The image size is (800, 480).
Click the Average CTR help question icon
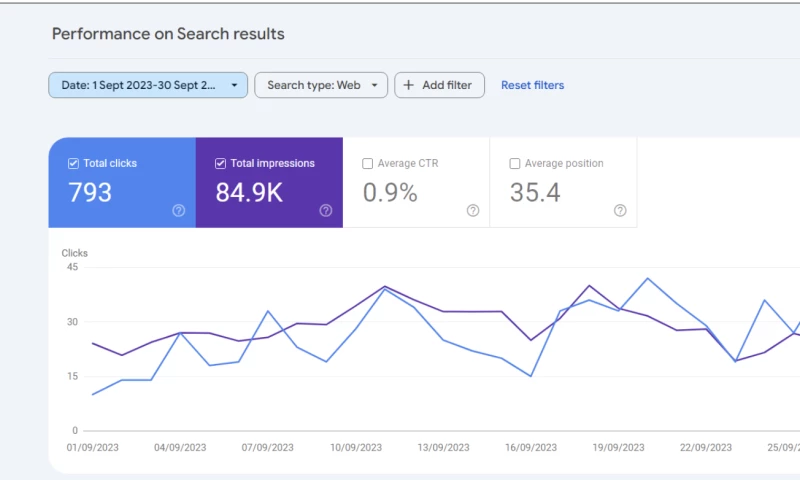click(473, 210)
